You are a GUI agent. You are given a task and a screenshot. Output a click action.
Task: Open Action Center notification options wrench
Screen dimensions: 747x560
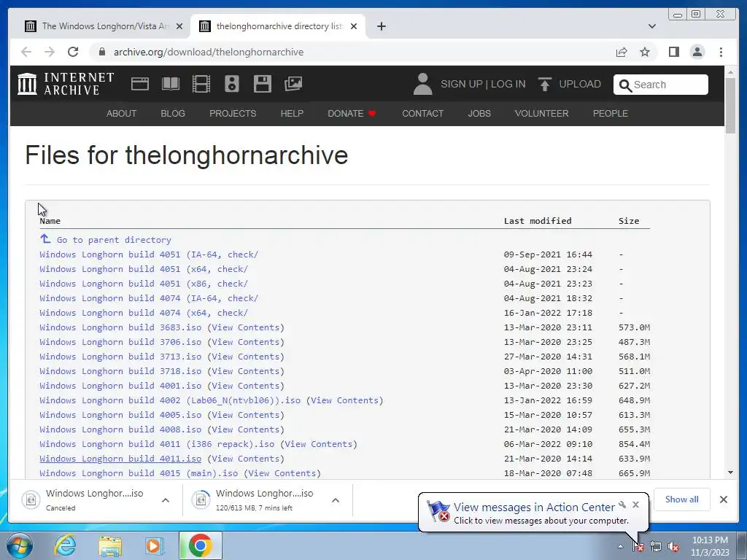(x=622, y=505)
